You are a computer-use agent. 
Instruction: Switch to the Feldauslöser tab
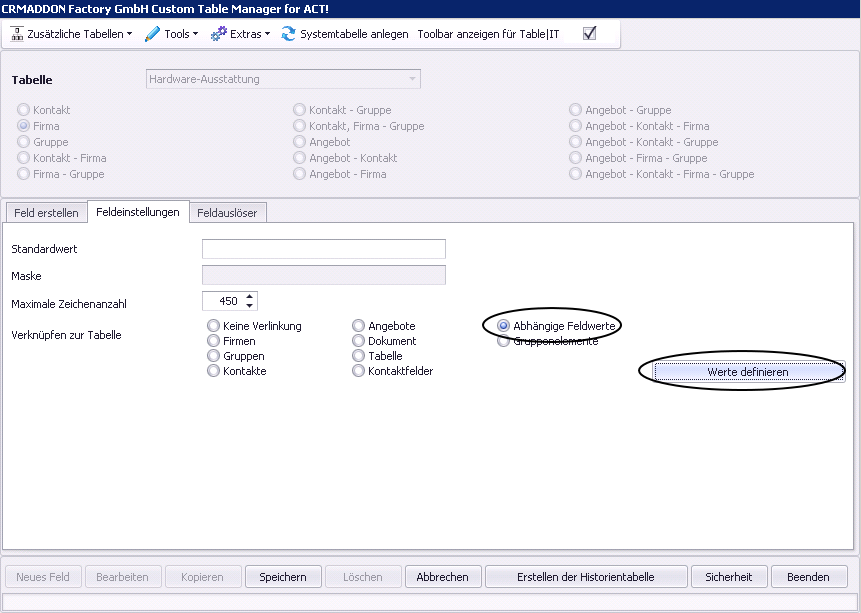[227, 213]
